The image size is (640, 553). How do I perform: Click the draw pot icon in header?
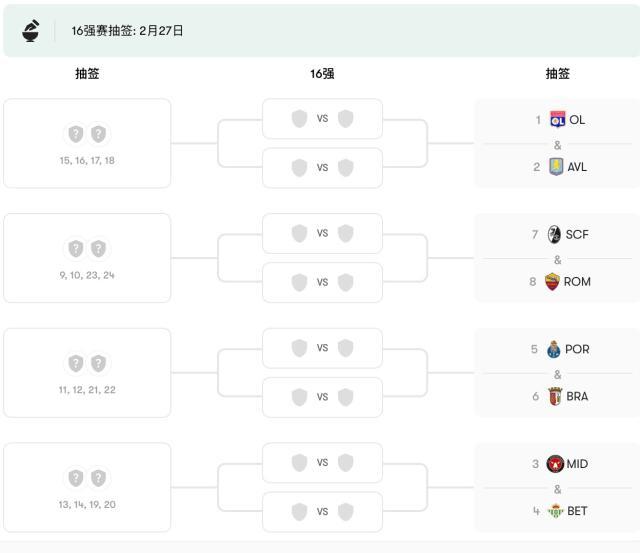pos(31,31)
